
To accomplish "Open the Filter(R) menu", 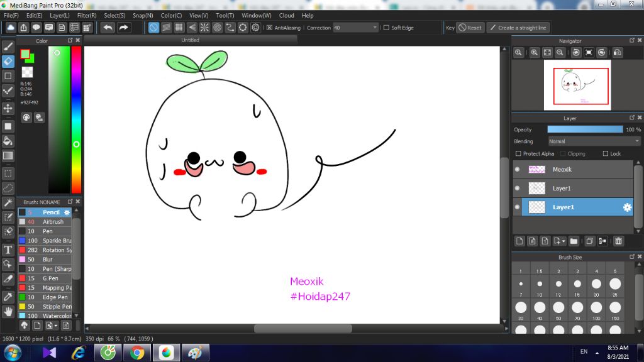I will tap(87, 15).
